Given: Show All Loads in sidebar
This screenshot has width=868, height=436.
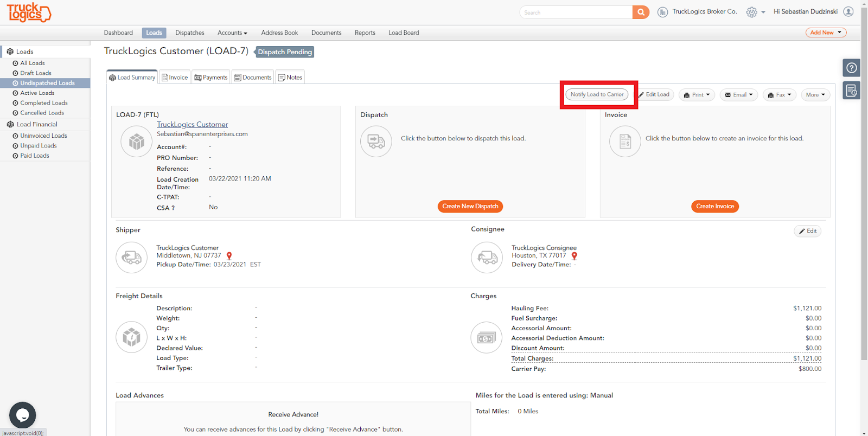Looking at the screenshot, I should pyautogui.click(x=33, y=63).
